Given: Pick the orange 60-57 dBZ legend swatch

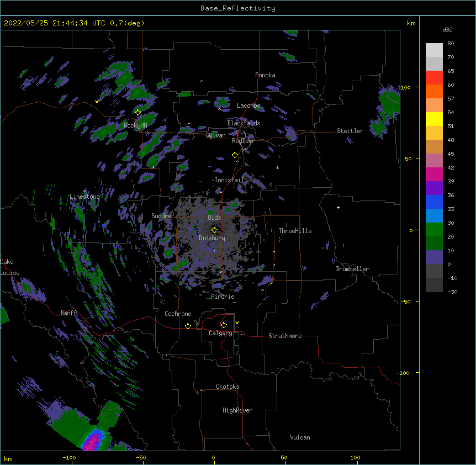Looking at the screenshot, I should click(x=434, y=92).
